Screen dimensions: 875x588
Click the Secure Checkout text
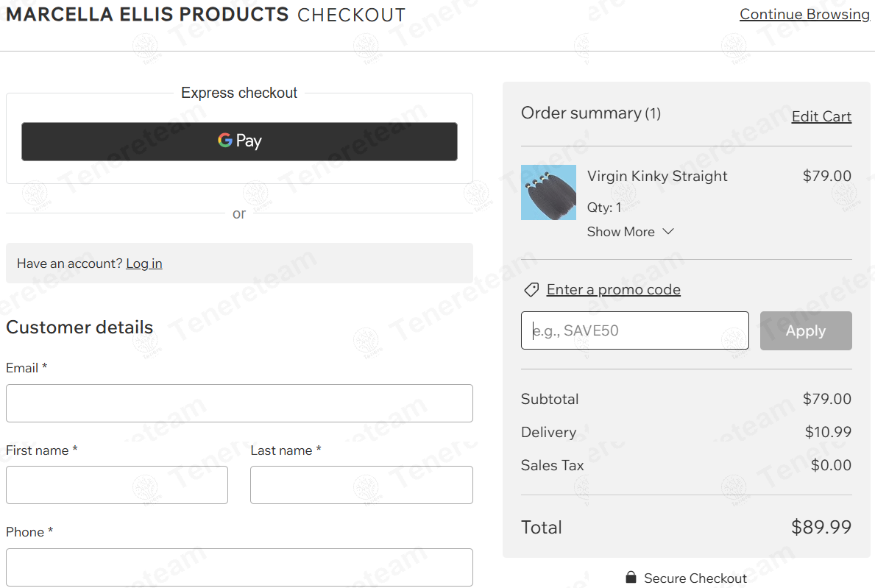(695, 578)
